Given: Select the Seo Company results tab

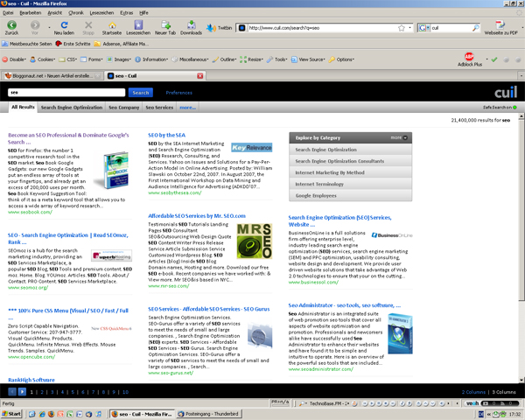Looking at the screenshot, I should coord(124,108).
